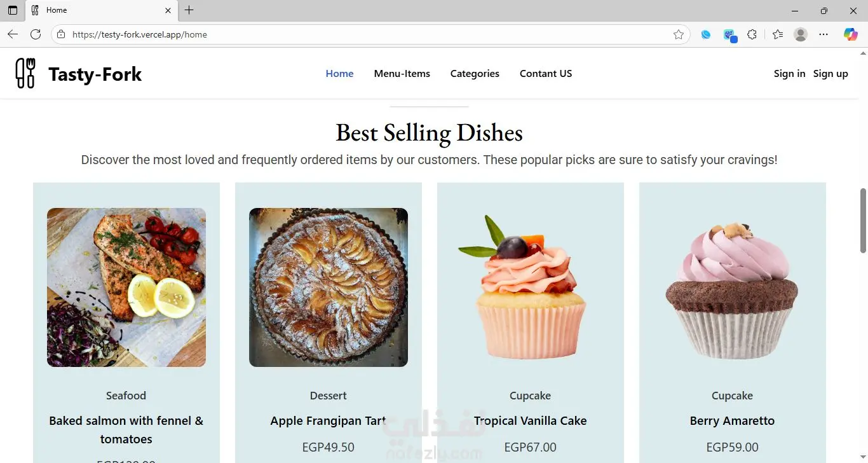Open the Apple Frangipan Tart image
This screenshot has width=868, height=463.
click(x=329, y=287)
